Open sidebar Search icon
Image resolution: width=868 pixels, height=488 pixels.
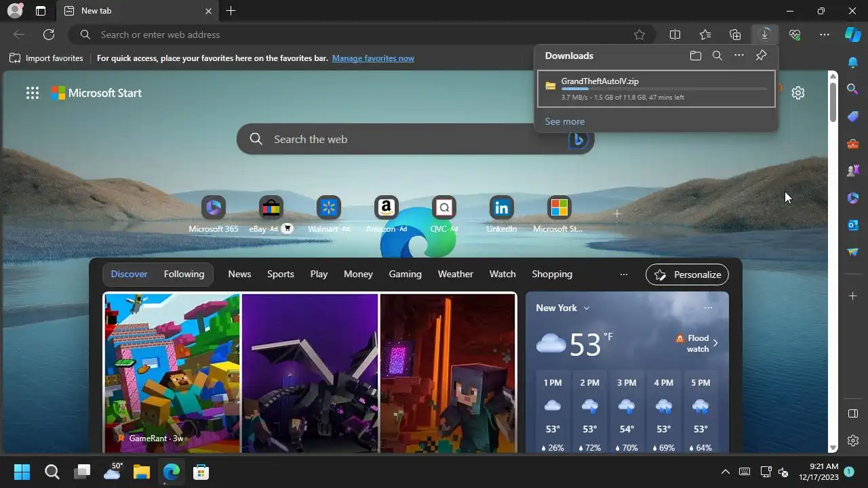point(853,89)
